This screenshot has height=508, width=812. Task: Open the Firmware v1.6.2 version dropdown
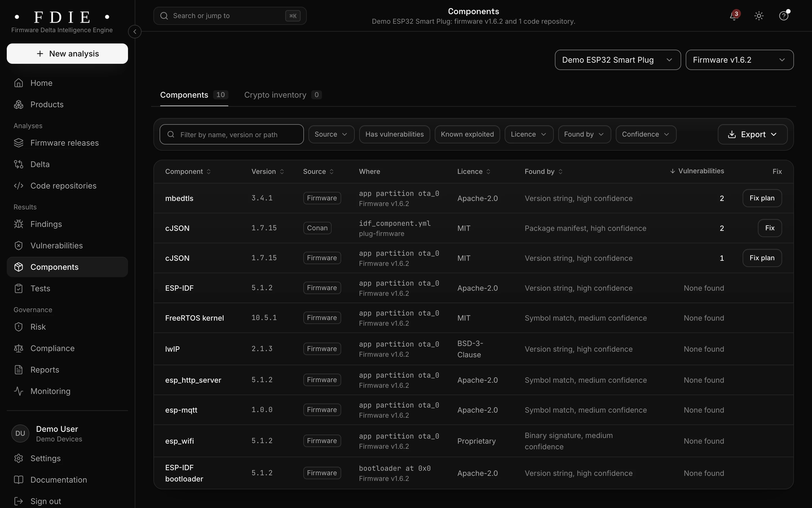[739, 60]
